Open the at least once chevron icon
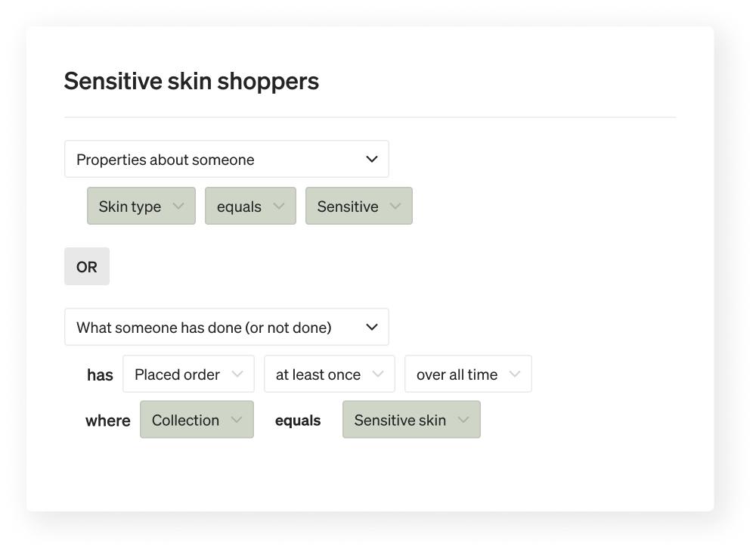The width and height of the screenshot is (756, 553). pos(378,374)
